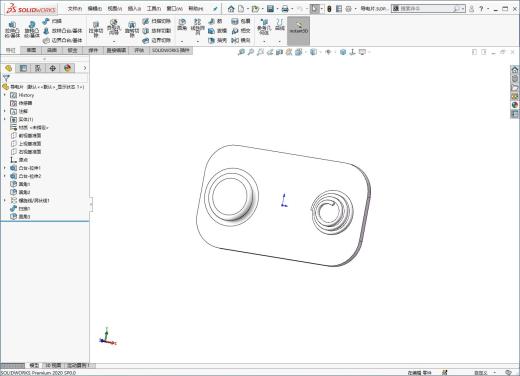Open the ConfigurationManager panel tab
Screen dimensions: 520x376
point(38,68)
